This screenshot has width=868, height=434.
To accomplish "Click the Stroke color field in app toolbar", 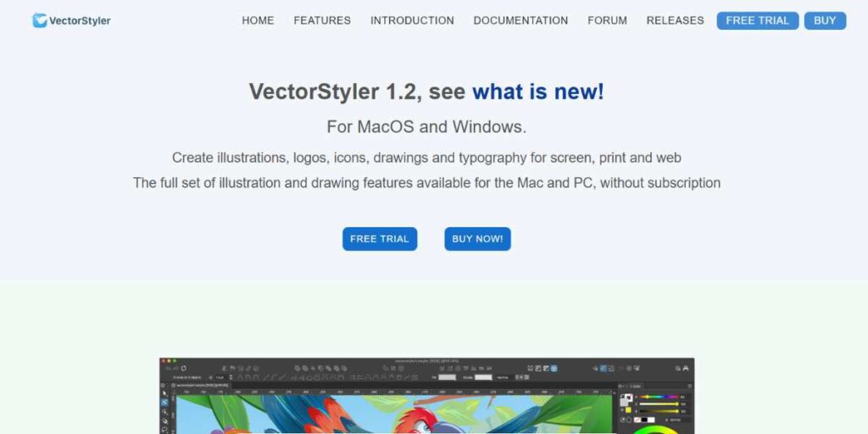I will coord(483,377).
